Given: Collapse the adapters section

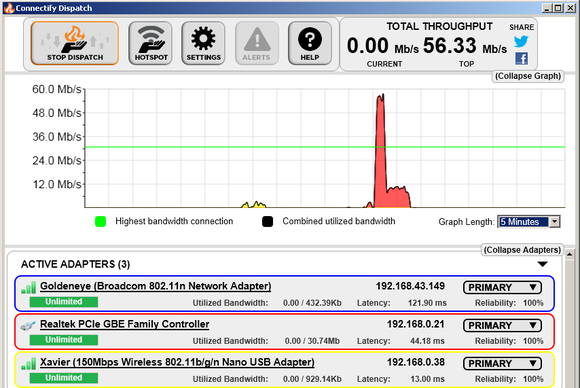Looking at the screenshot, I should [x=522, y=250].
